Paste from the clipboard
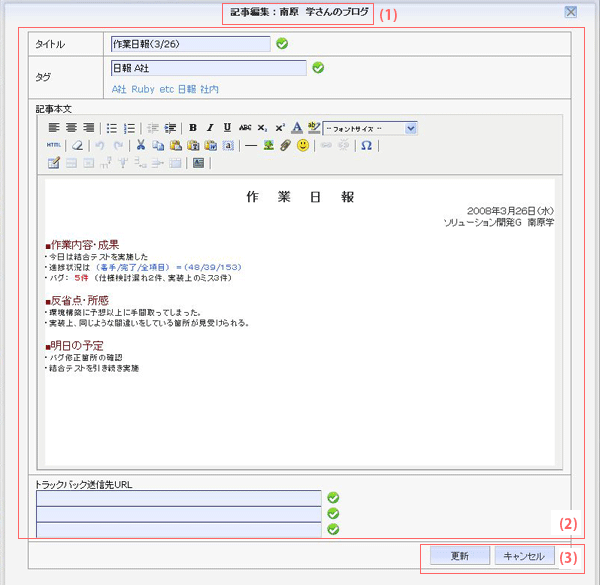This screenshot has height=585, width=600. [176, 145]
